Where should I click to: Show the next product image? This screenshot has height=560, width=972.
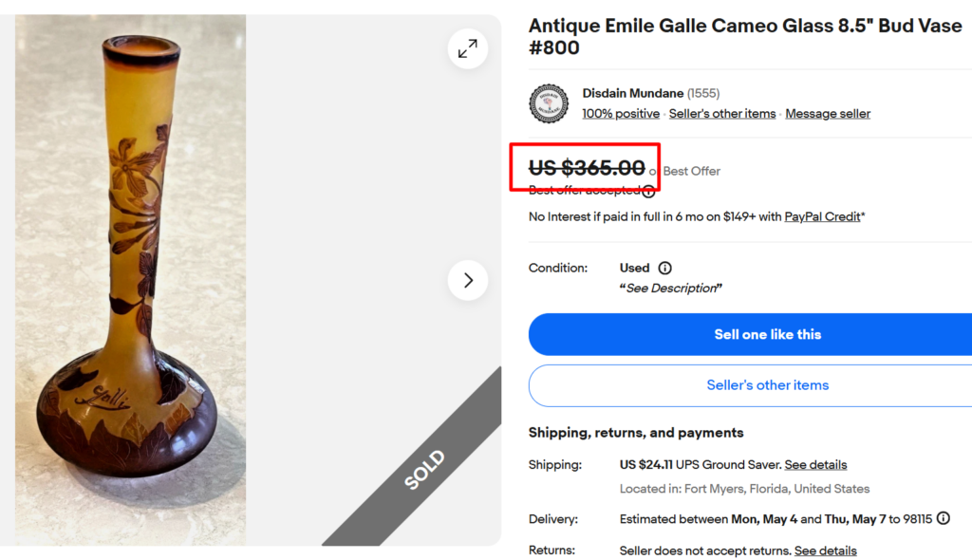[468, 280]
